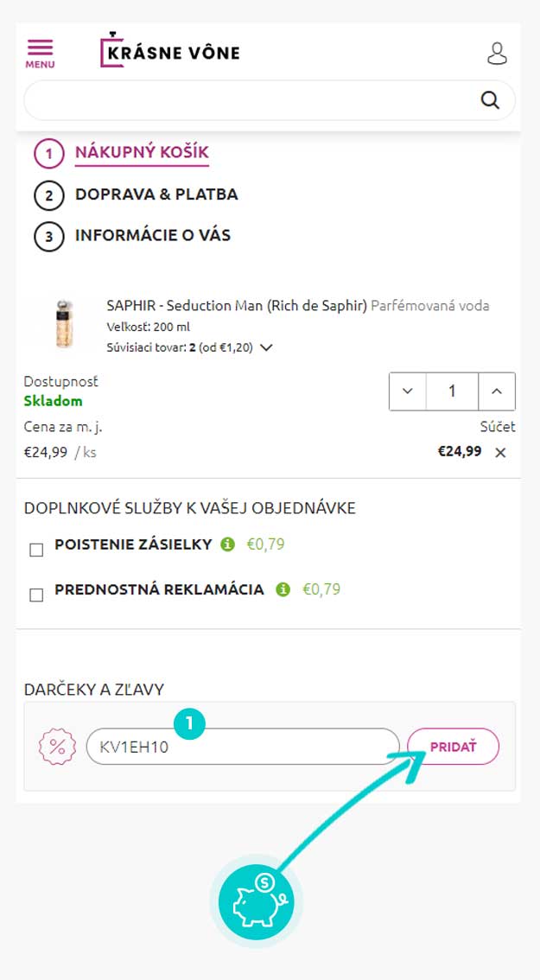This screenshot has width=540, height=980.
Task: Select the Nákupný košík step
Action: [142, 154]
